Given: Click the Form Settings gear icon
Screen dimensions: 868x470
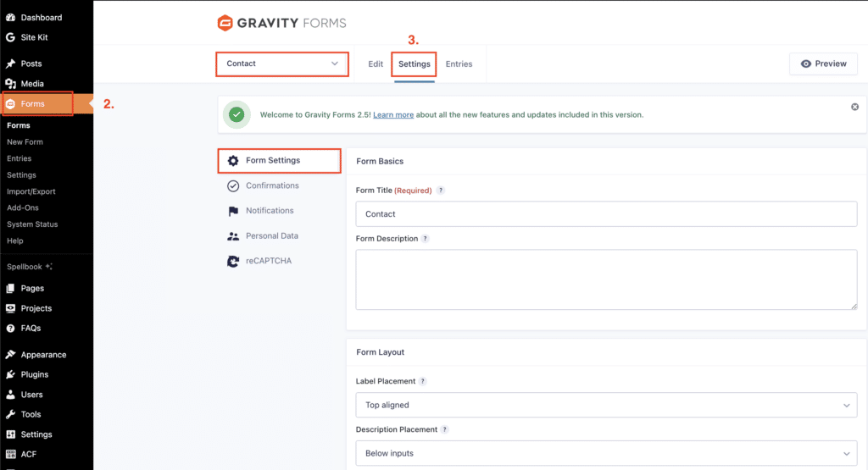Looking at the screenshot, I should [233, 160].
